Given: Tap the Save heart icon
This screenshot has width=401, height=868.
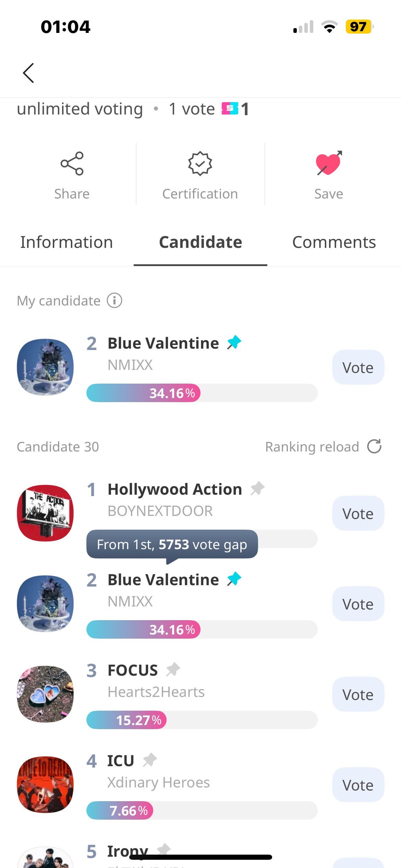Looking at the screenshot, I should point(328,164).
